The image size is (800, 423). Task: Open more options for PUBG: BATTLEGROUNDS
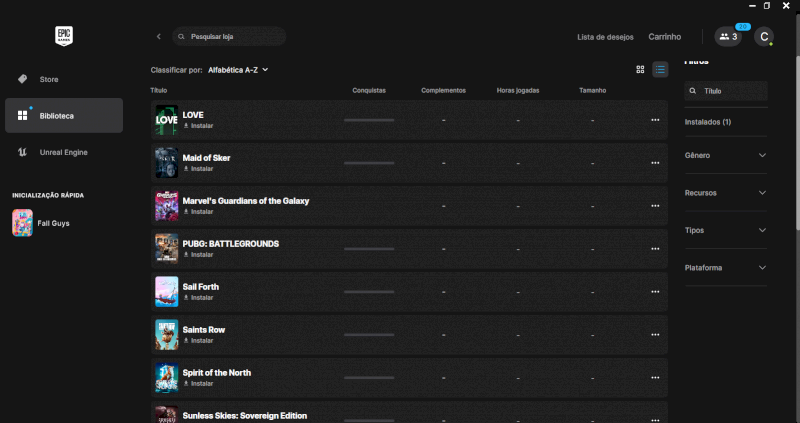(x=655, y=249)
